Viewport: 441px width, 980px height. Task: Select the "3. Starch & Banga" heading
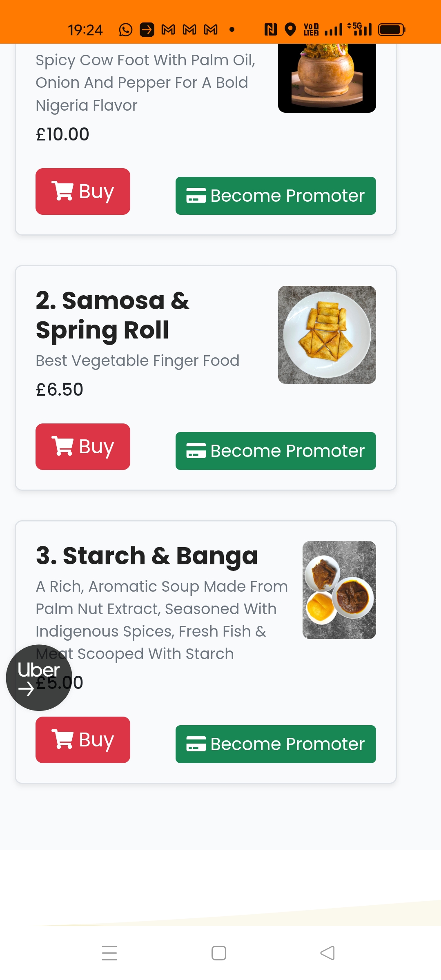pyautogui.click(x=147, y=556)
